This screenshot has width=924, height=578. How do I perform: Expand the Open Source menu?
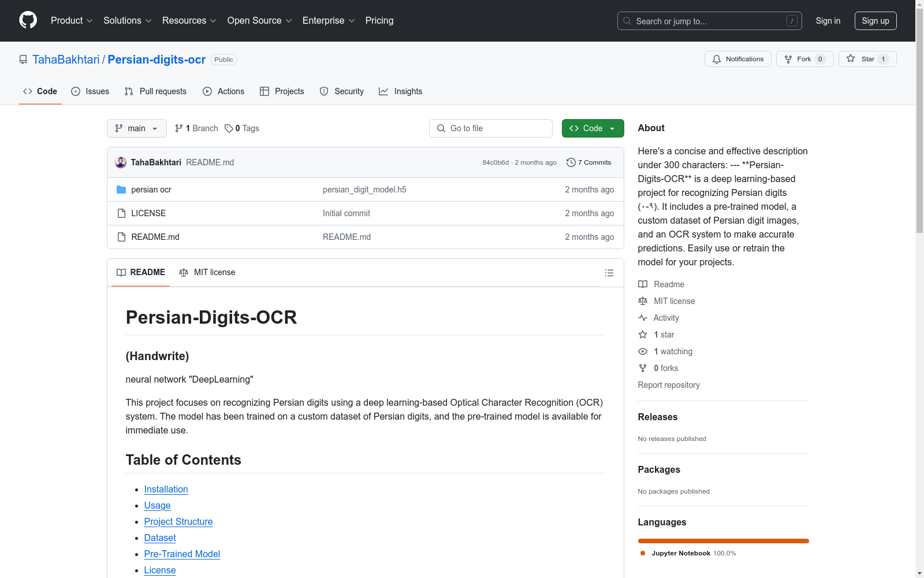[x=260, y=21]
